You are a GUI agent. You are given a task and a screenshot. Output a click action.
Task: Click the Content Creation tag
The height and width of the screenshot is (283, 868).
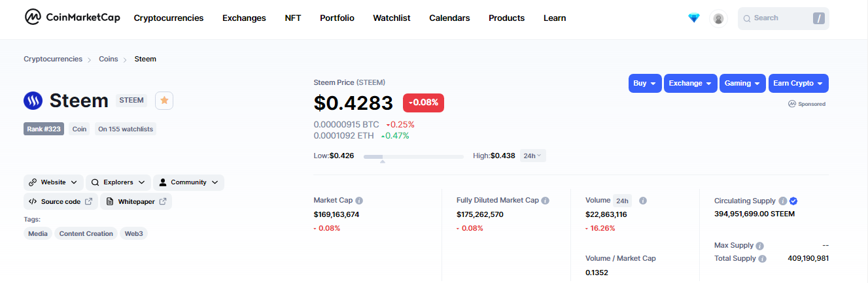point(86,233)
